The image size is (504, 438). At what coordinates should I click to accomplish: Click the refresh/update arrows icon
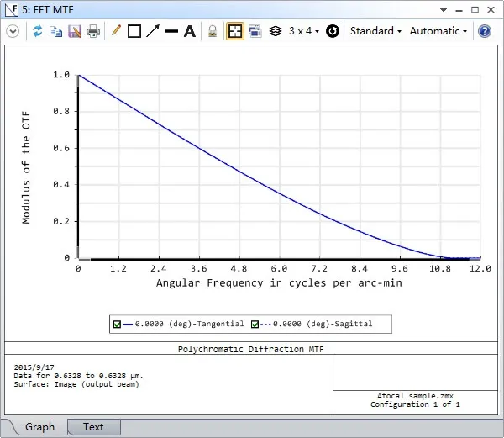pyautogui.click(x=37, y=31)
